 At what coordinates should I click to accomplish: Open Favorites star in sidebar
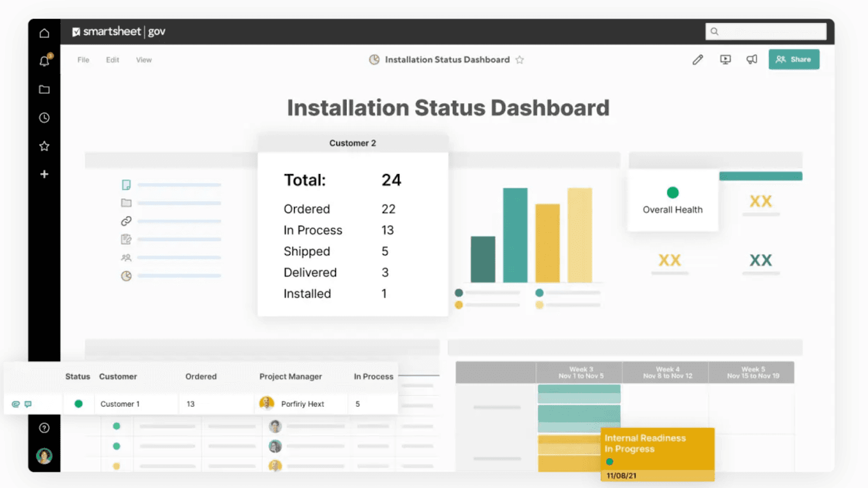44,146
